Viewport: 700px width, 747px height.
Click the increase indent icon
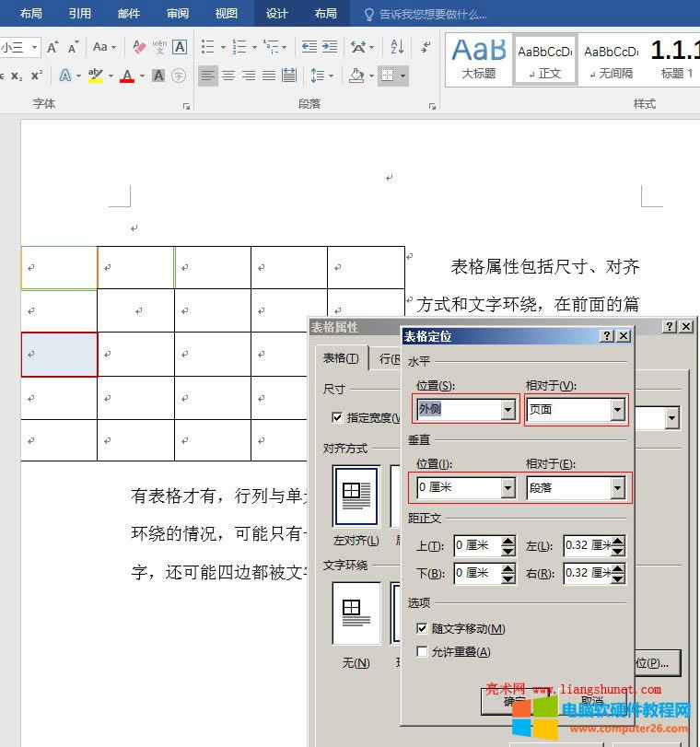(329, 47)
